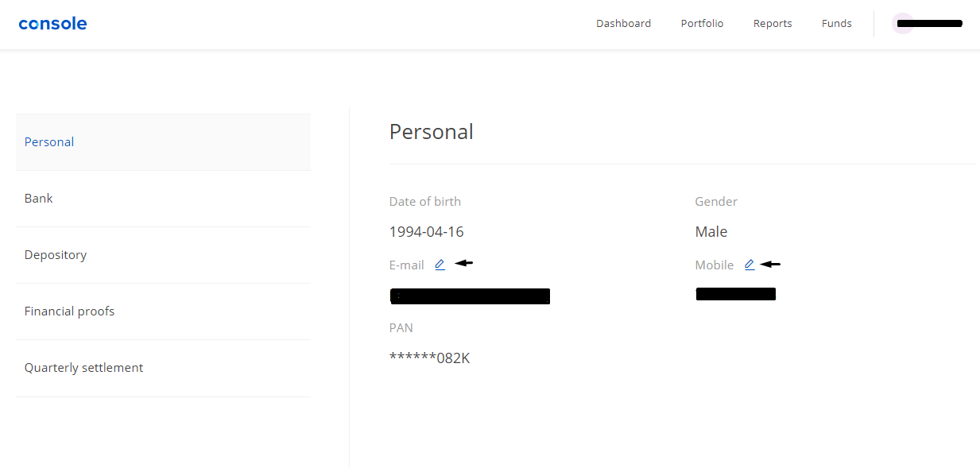The width and height of the screenshot is (980, 468).
Task: View the Quarterly settlement section
Action: pos(163,368)
